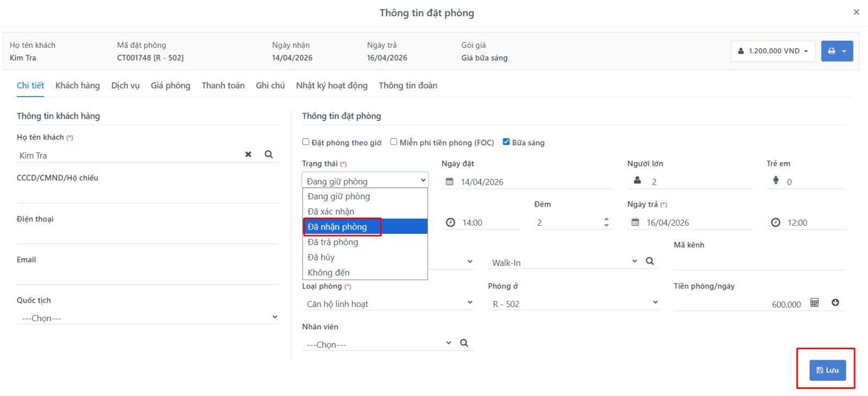Open the Phòng ở R - 502 dropdown

574,303
